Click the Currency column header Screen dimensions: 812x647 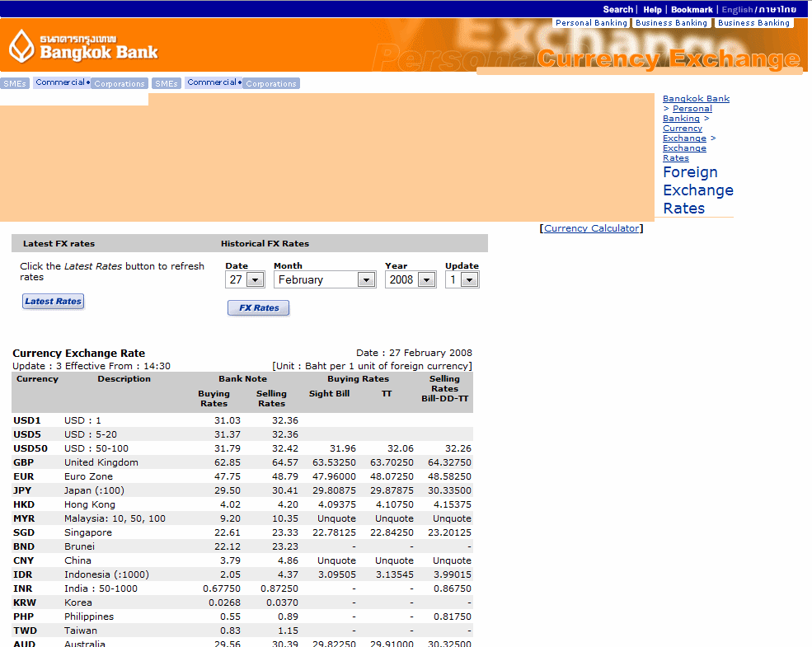coord(37,379)
